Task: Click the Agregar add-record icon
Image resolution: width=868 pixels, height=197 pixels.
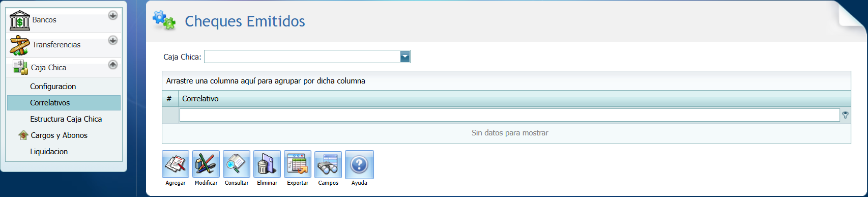Action: 176,164
